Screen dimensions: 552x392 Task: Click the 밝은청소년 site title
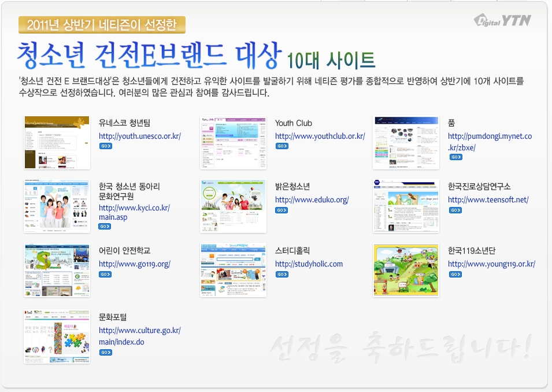[292, 186]
